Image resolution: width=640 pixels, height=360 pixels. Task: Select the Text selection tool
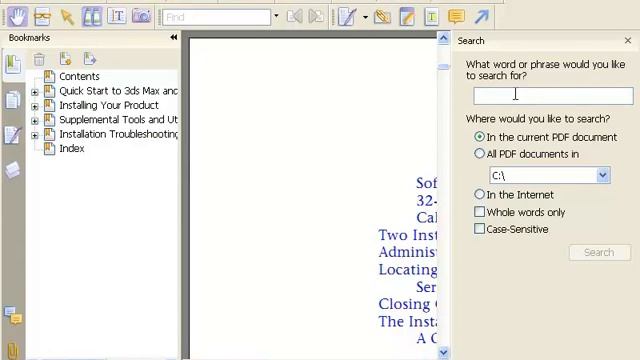[x=117, y=17]
